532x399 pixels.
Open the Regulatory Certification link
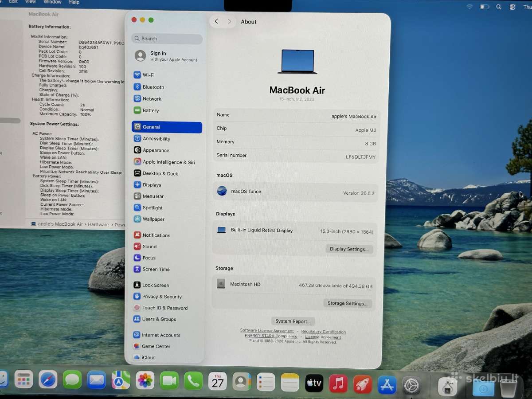324,332
